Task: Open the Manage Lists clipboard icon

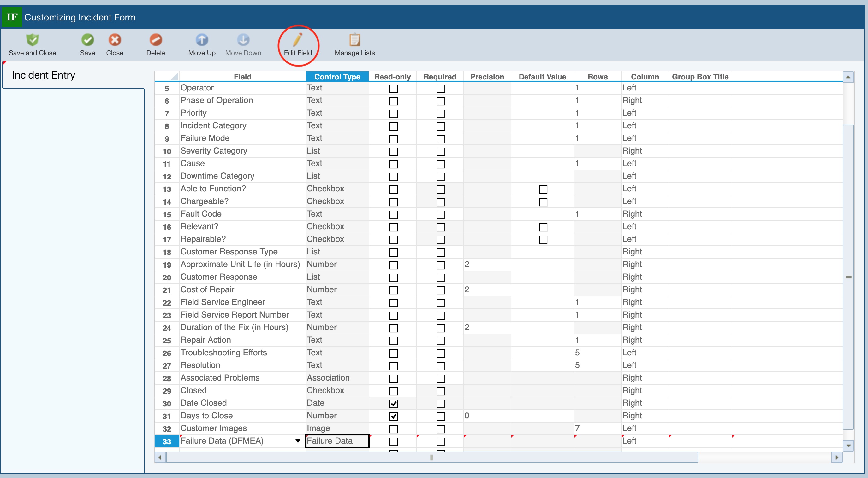Action: pos(354,40)
